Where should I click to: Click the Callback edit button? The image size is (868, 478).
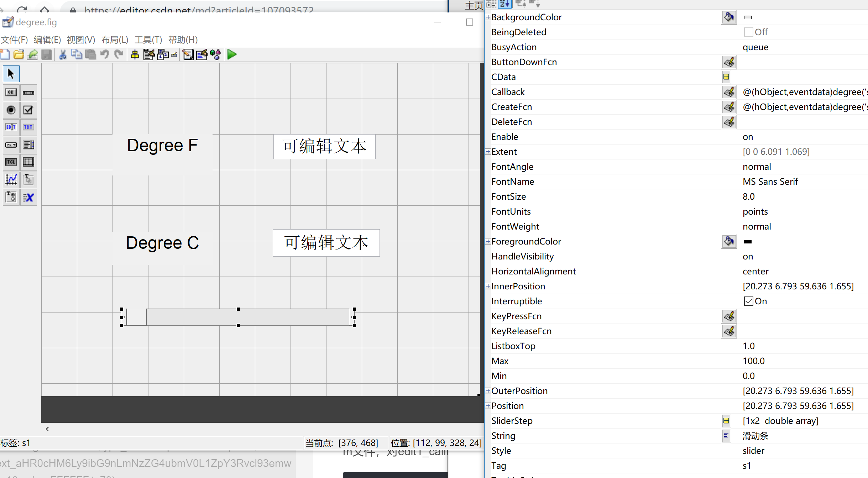pos(729,92)
